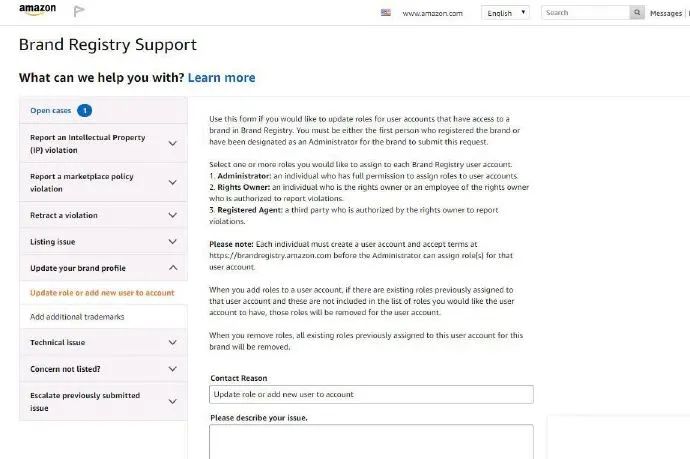
Task: Open the Learn more link
Action: click(x=221, y=78)
